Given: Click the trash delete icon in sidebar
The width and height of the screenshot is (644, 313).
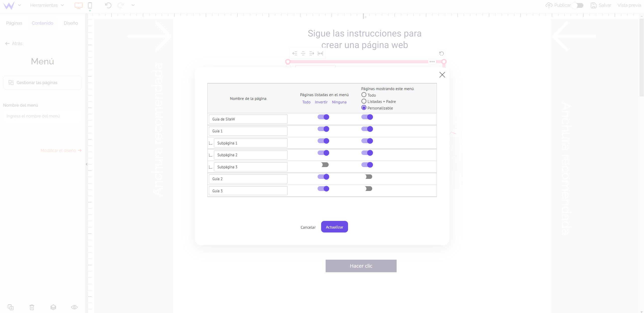Looking at the screenshot, I should [x=32, y=307].
